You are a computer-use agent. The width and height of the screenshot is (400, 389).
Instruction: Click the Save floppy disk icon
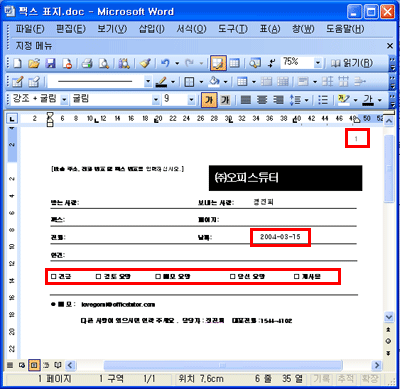click(x=50, y=63)
